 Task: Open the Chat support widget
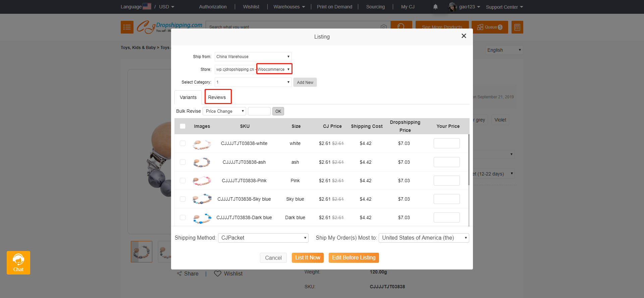18,263
